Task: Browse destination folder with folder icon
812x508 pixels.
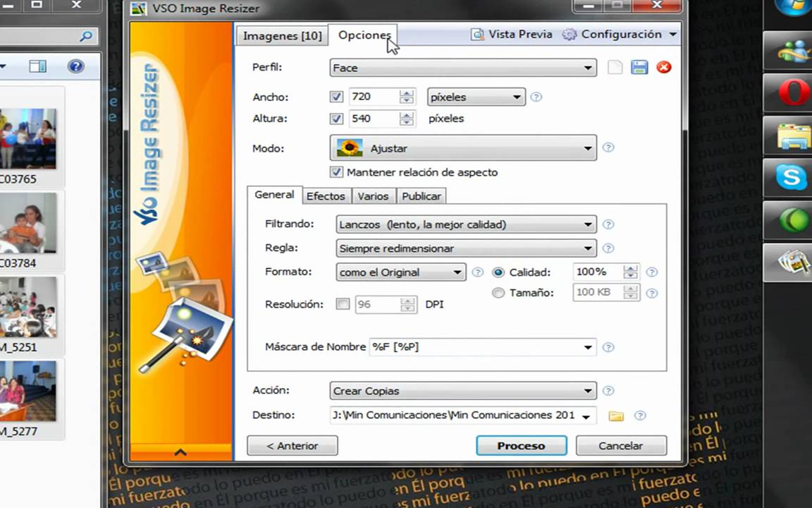Action: pos(616,416)
